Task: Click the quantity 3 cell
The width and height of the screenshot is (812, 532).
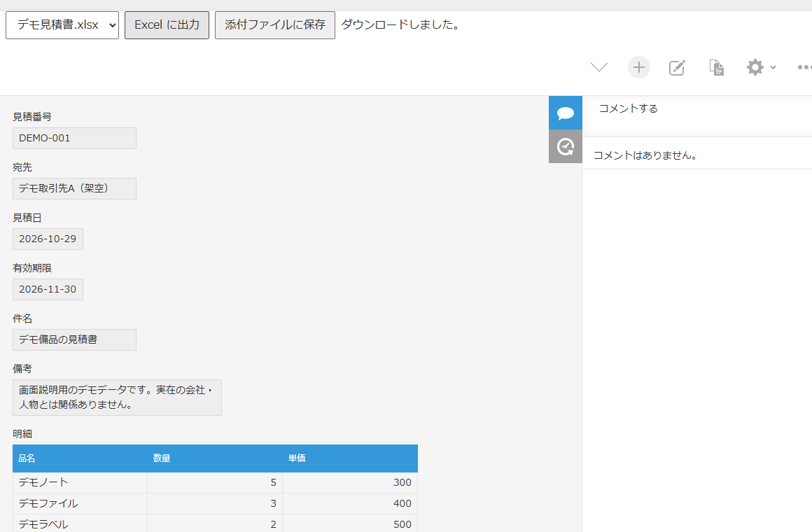Action: pos(215,503)
